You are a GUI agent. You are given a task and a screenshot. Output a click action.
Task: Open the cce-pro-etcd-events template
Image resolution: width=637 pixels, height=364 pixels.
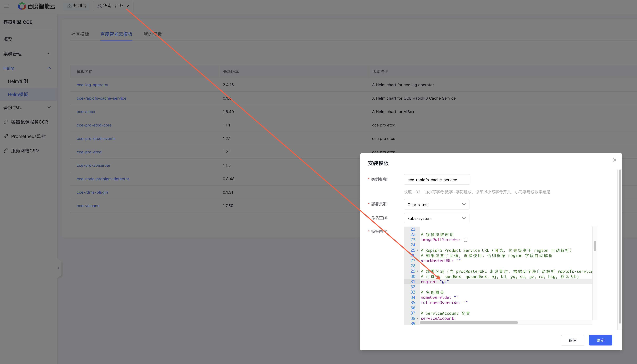click(x=96, y=138)
